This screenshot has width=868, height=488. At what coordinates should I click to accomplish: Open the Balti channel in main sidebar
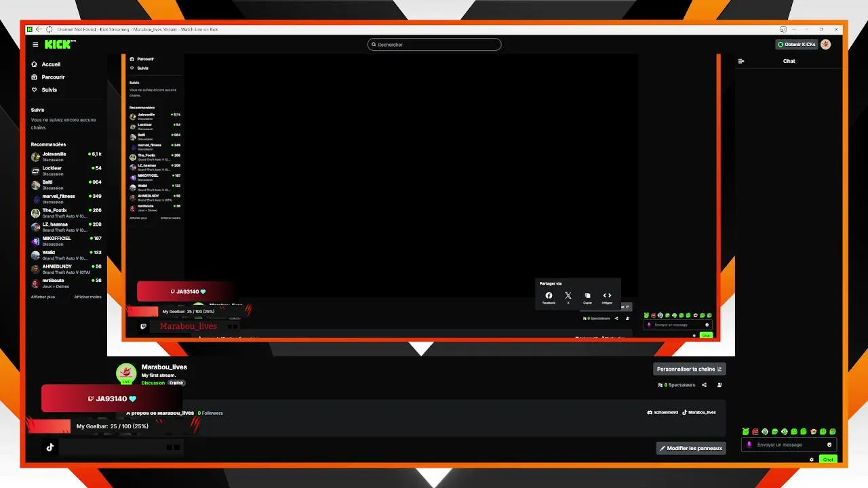pyautogui.click(x=66, y=184)
